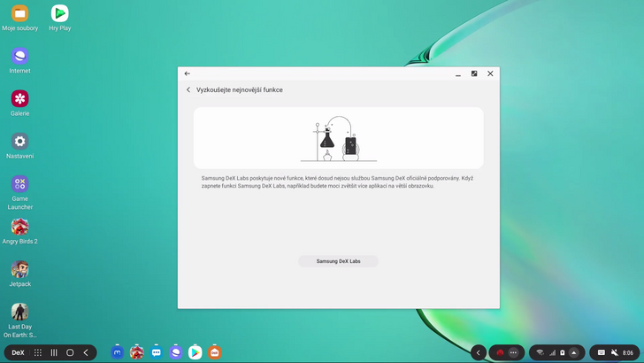Start Angry Birds 2 game

[19, 227]
